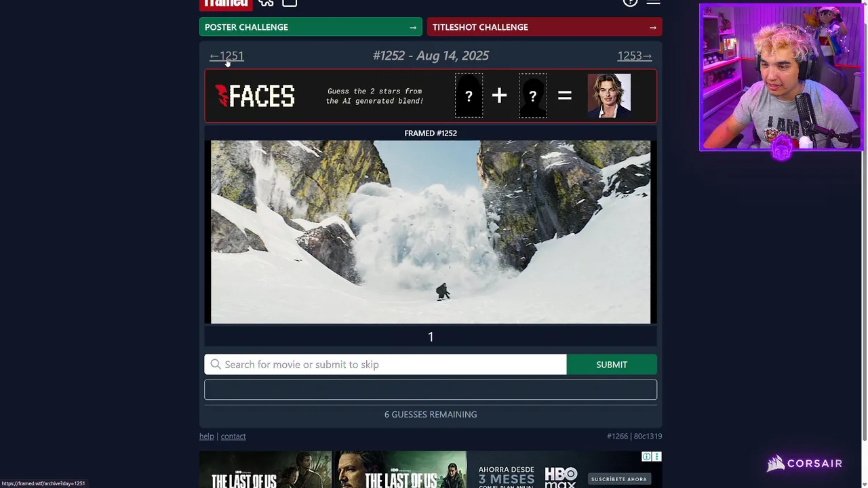This screenshot has width=868, height=488.
Task: Click the ad info icon
Action: (x=647, y=457)
